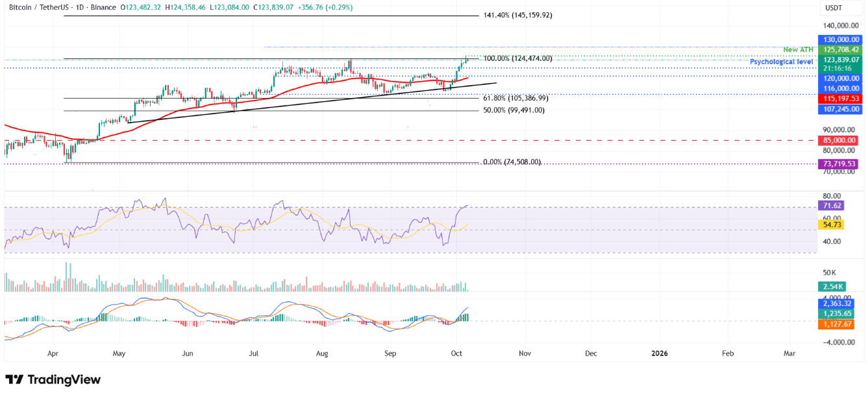Click the purple 73,719.53 price label

point(837,163)
